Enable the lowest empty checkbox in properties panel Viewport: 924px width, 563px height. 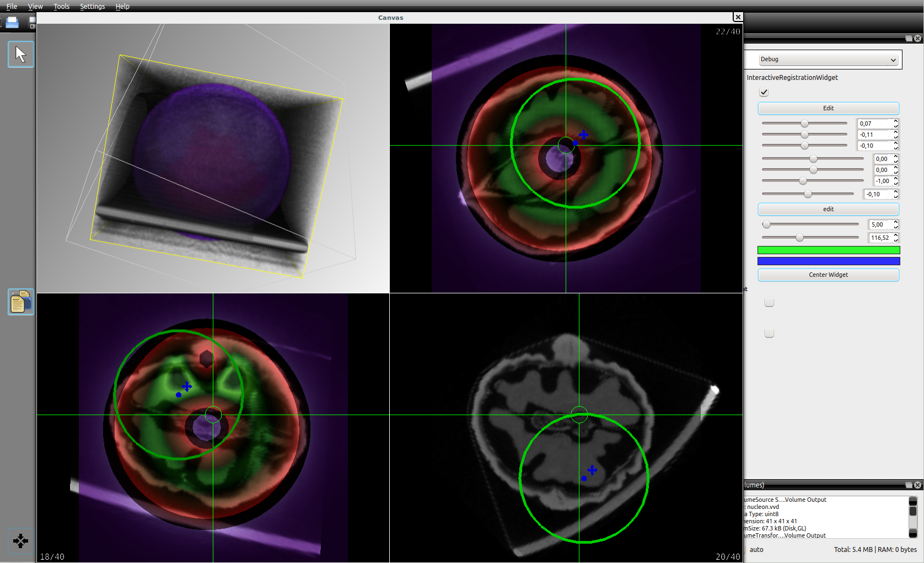click(769, 333)
